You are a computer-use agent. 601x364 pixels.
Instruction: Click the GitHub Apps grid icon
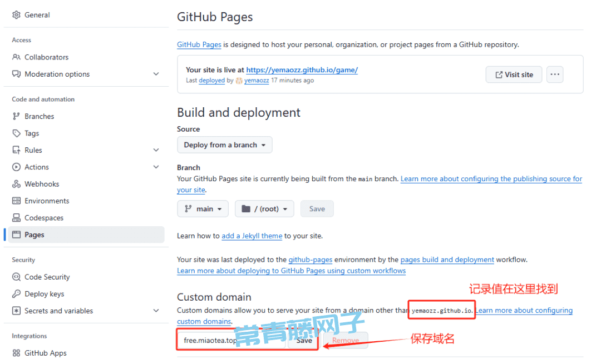pyautogui.click(x=16, y=353)
